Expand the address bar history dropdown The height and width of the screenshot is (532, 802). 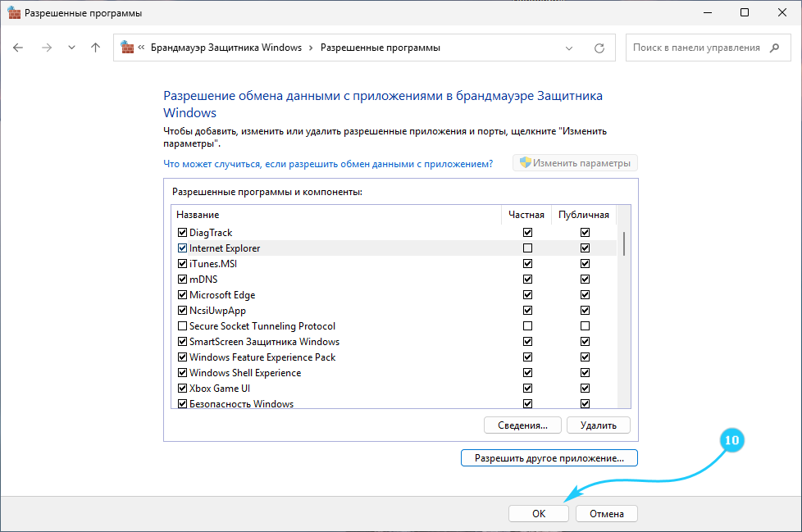[569, 48]
